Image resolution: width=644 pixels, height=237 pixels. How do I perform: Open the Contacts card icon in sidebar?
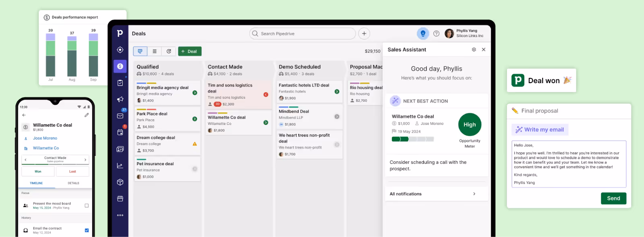tap(120, 149)
